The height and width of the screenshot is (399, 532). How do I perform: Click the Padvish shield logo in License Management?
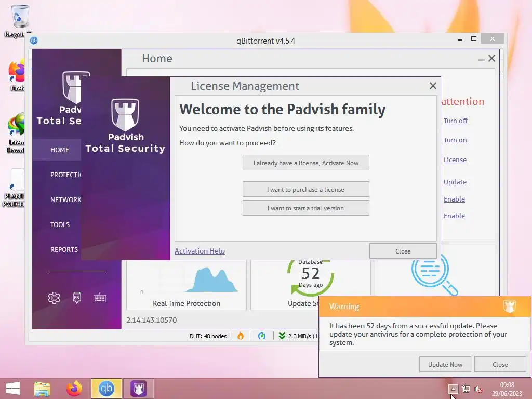click(x=125, y=115)
